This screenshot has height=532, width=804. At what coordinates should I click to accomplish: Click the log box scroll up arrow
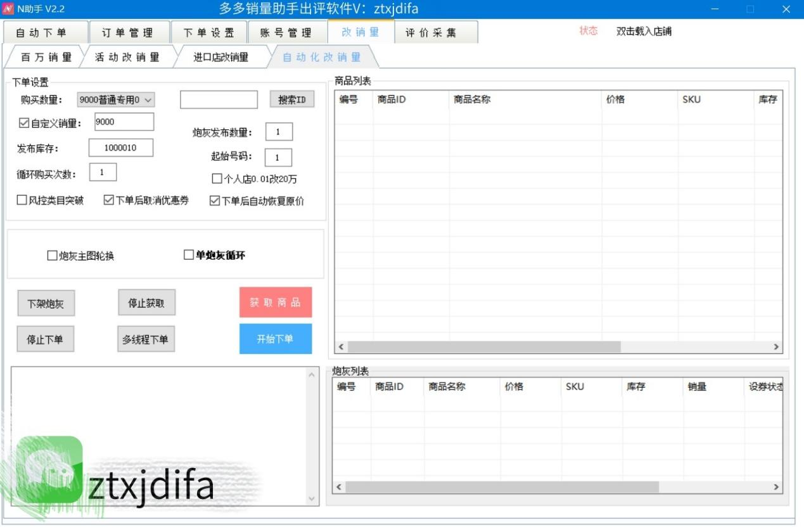[311, 375]
